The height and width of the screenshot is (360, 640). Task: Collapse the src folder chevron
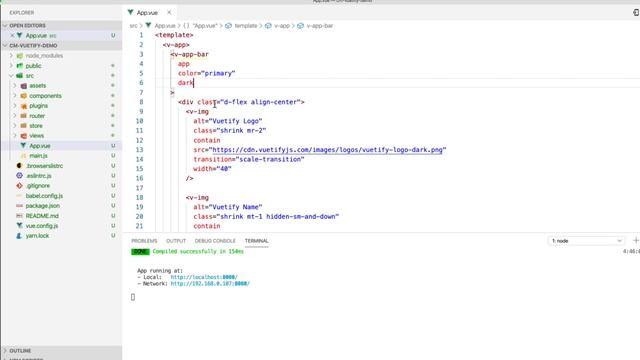(11, 76)
